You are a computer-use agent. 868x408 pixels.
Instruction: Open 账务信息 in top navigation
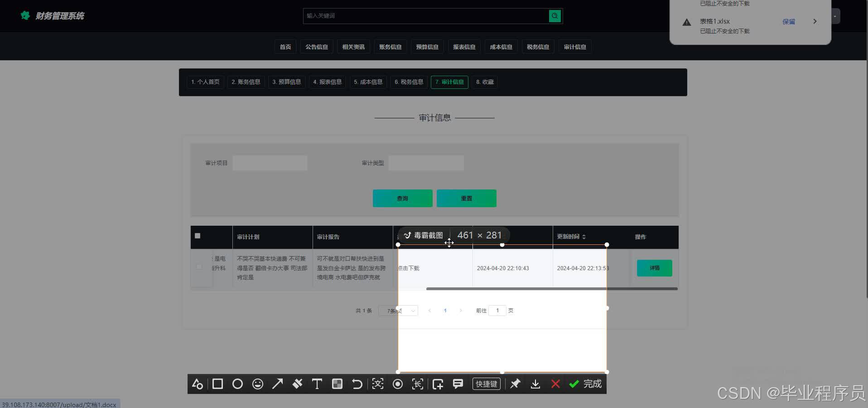coord(391,47)
